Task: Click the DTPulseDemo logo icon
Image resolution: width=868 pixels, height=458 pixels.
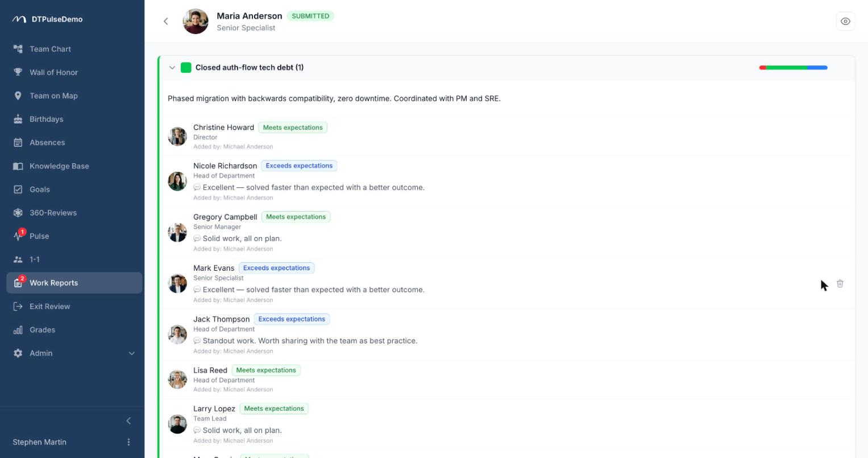Action: [x=19, y=19]
